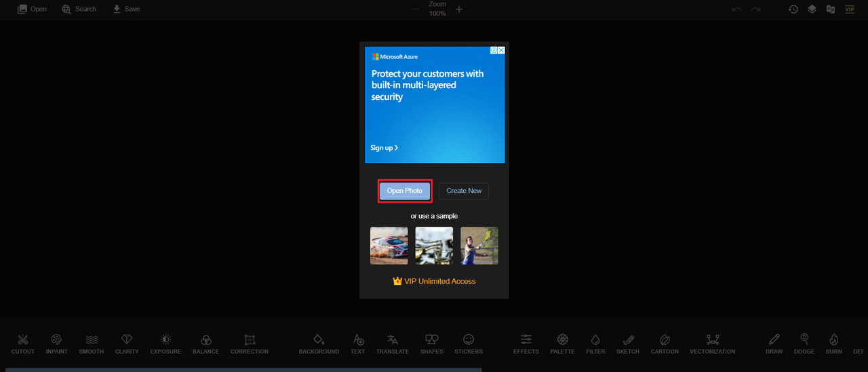Select the Translate tool in bottom toolbar

[393, 344]
